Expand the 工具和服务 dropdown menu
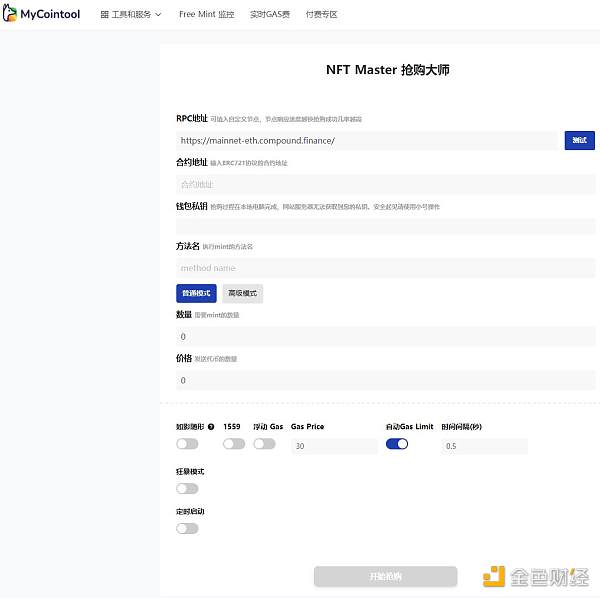The image size is (600, 598). coord(131,15)
